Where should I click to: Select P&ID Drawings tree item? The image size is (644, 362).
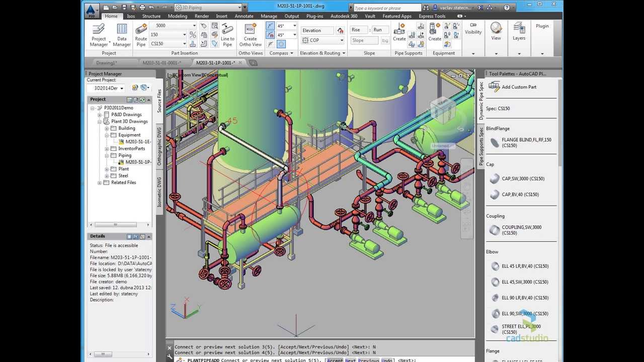126,115
